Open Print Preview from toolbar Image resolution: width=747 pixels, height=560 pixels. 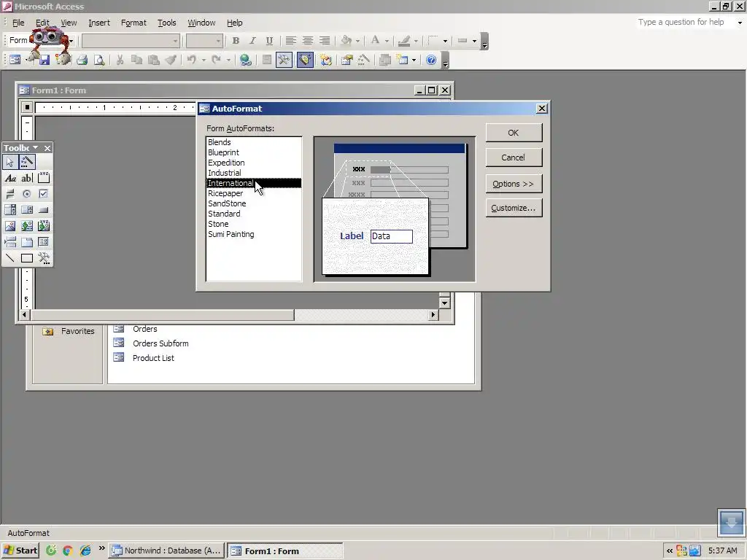[99, 60]
